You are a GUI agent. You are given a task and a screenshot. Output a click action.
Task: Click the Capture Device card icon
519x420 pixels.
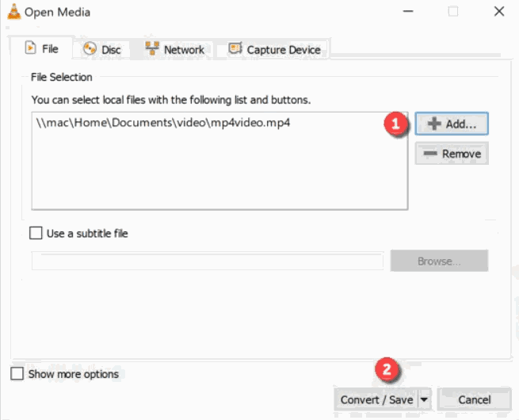[235, 48]
